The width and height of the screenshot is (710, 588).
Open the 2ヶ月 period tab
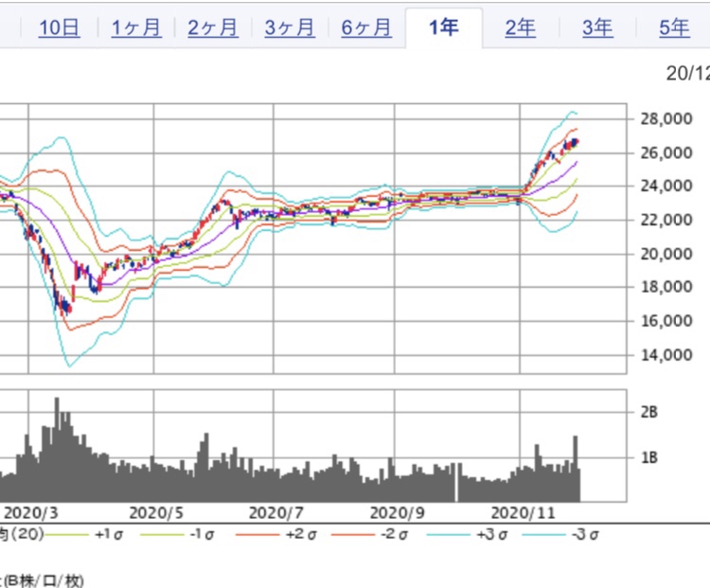pyautogui.click(x=212, y=27)
